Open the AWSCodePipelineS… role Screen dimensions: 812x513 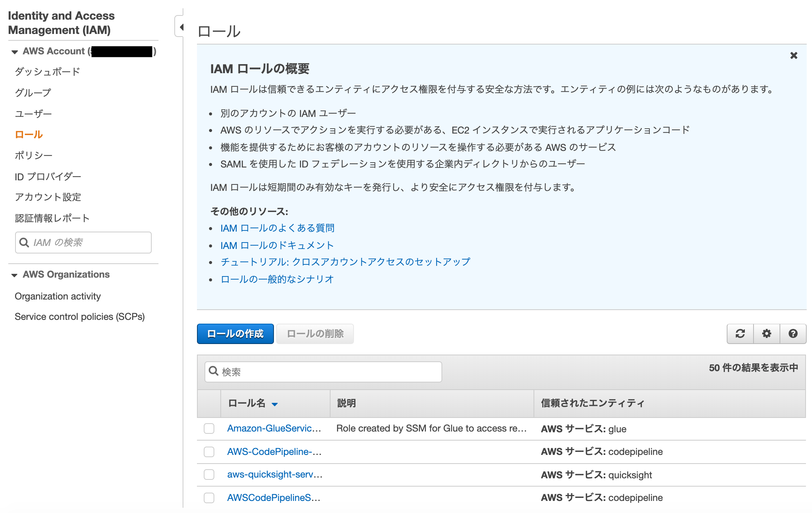coord(274,498)
